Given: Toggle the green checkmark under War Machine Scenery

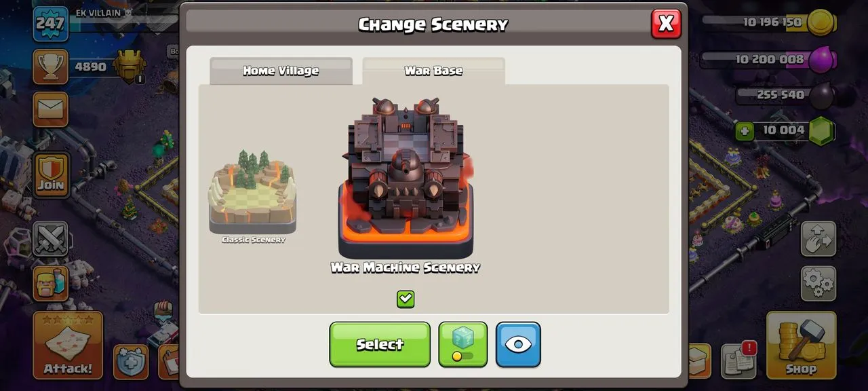Looking at the screenshot, I should pos(406,299).
